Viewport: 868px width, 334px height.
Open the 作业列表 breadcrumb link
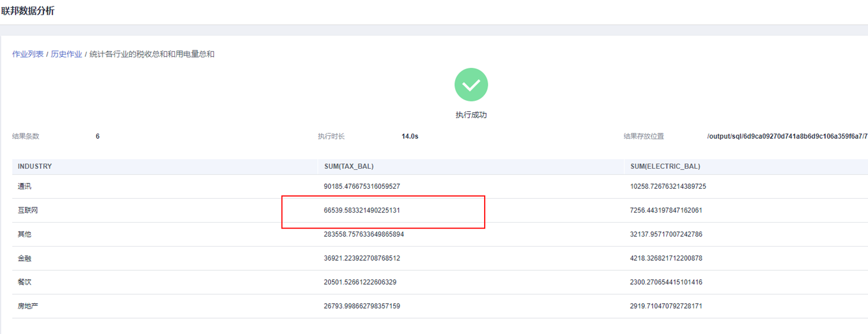point(28,54)
